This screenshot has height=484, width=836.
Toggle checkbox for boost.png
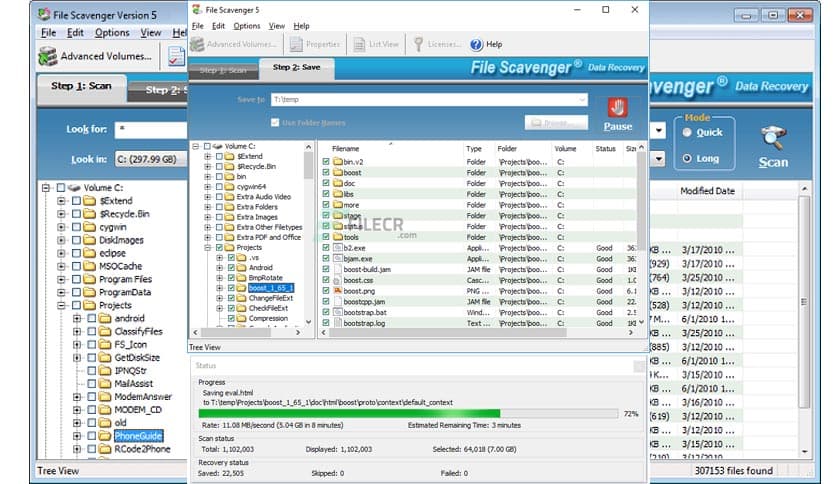(x=326, y=291)
